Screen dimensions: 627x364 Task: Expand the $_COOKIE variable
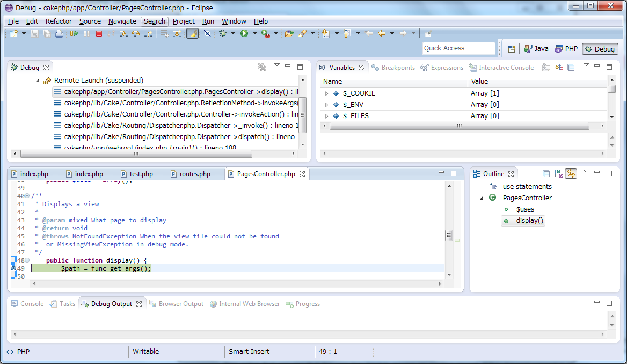pos(326,93)
